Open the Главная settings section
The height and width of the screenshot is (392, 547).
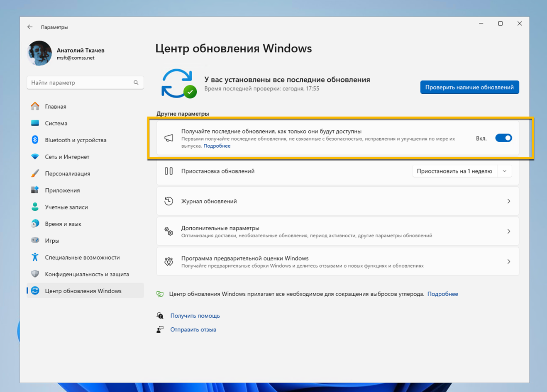coord(85,107)
